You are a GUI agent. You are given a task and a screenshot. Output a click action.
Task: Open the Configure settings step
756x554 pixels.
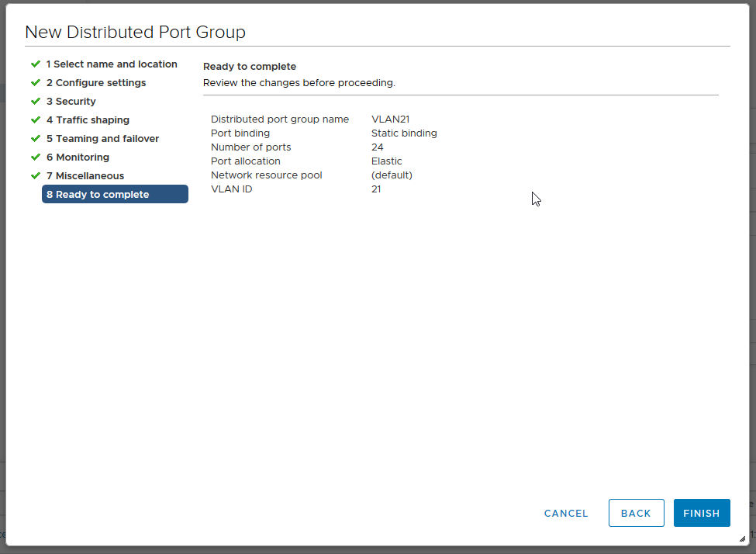click(97, 82)
